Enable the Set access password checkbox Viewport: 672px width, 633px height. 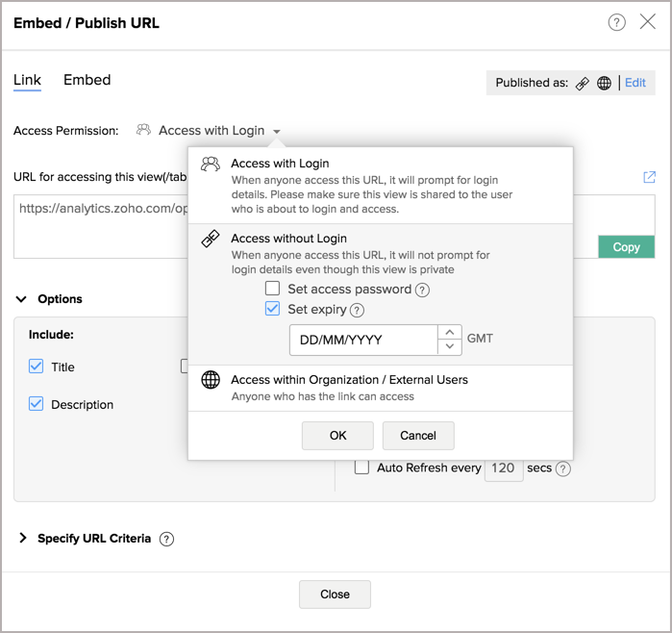click(273, 289)
